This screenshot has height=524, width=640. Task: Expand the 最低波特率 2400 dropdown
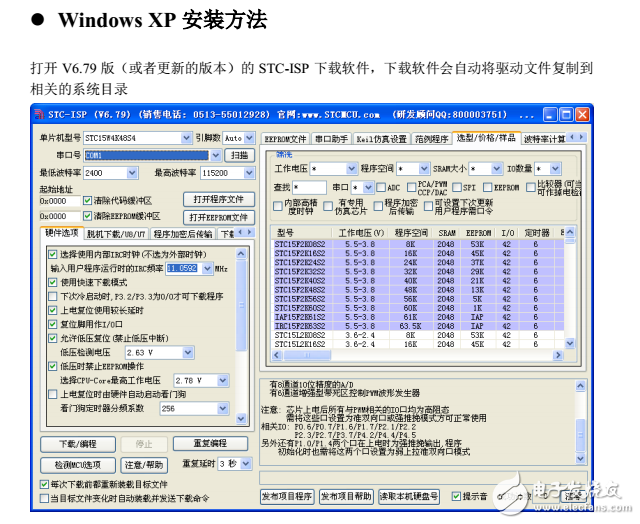132,173
